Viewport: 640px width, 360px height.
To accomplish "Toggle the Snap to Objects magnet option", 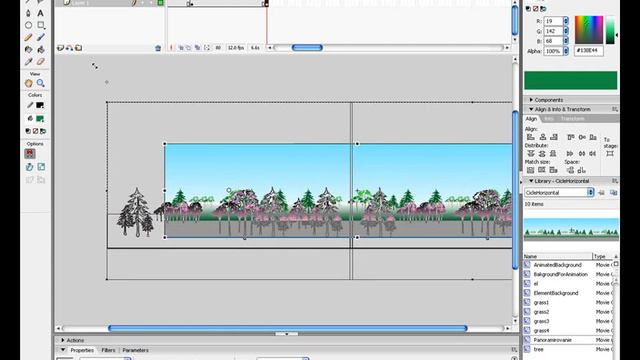I will 29,153.
